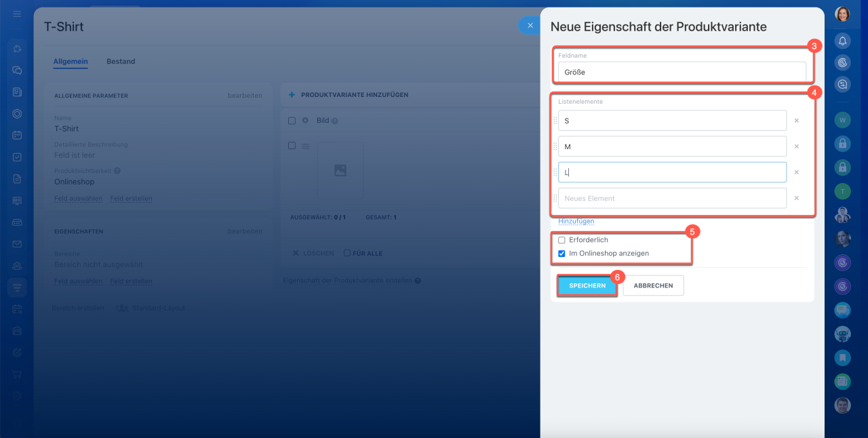Open the bookmark icon chat in right panel
The height and width of the screenshot is (438, 868).
click(842, 357)
